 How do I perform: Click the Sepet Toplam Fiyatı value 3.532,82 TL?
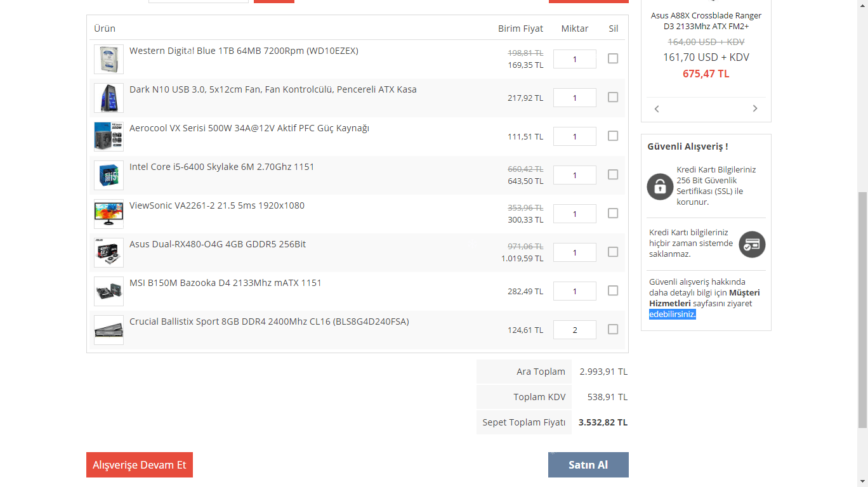603,422
